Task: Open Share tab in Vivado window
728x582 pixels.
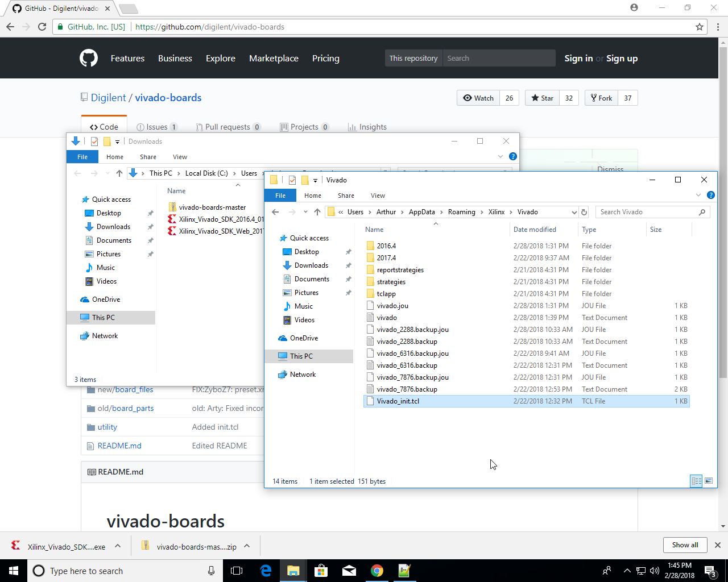Action: 346,196
